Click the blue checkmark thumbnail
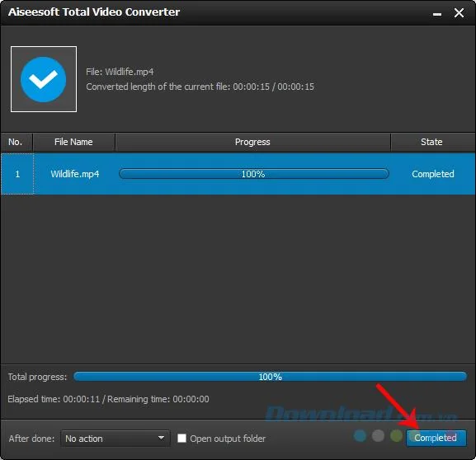This screenshot has width=476, height=460. pyautogui.click(x=44, y=79)
